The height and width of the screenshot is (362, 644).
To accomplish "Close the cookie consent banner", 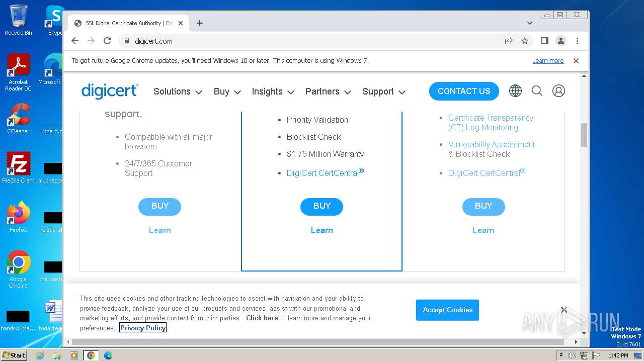I will click(x=564, y=310).
